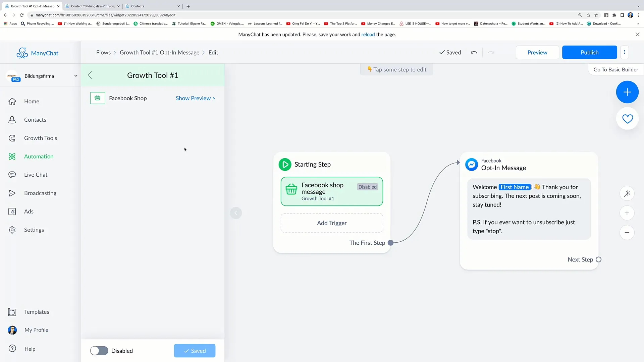Expand the Bildungsfirma account dropdown
This screenshot has width=644, height=362.
coord(76,76)
